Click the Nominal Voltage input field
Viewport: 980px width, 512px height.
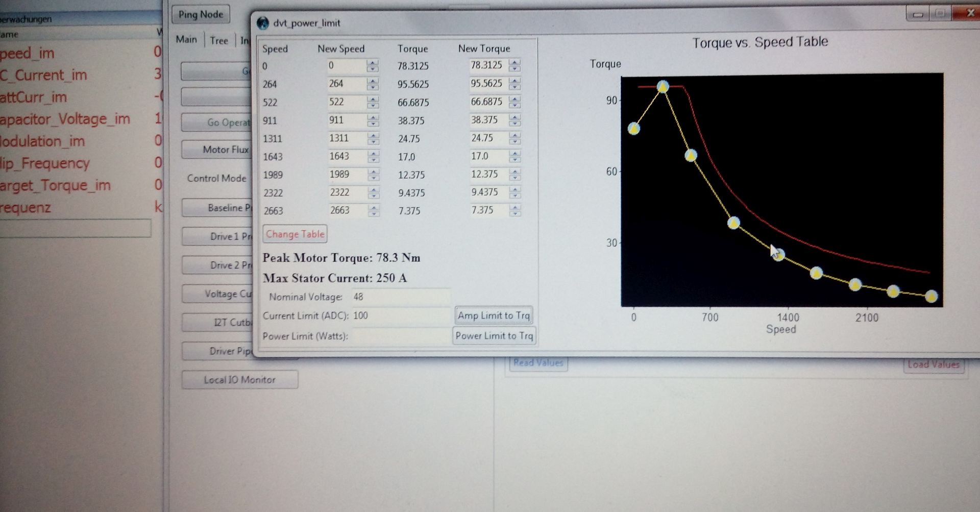pos(400,297)
